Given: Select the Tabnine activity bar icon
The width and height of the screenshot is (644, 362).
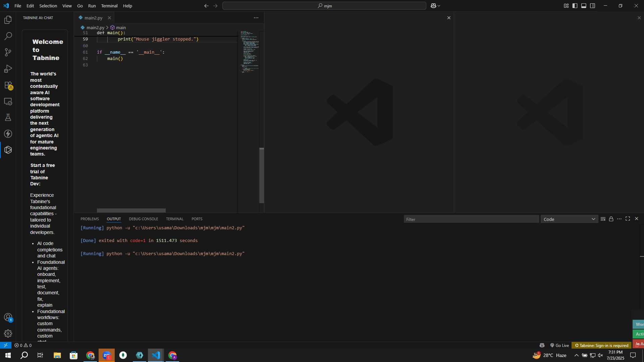Looking at the screenshot, I should 8,150.
